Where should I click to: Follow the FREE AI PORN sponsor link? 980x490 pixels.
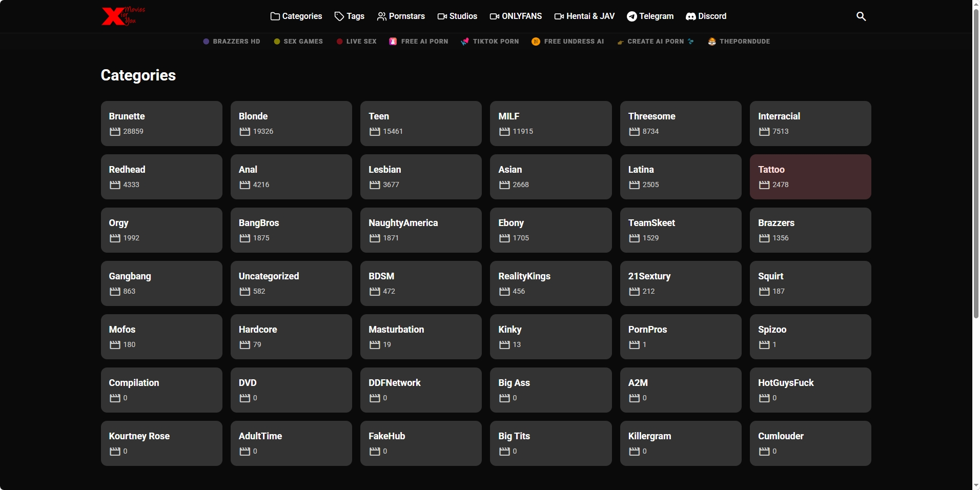pos(418,42)
